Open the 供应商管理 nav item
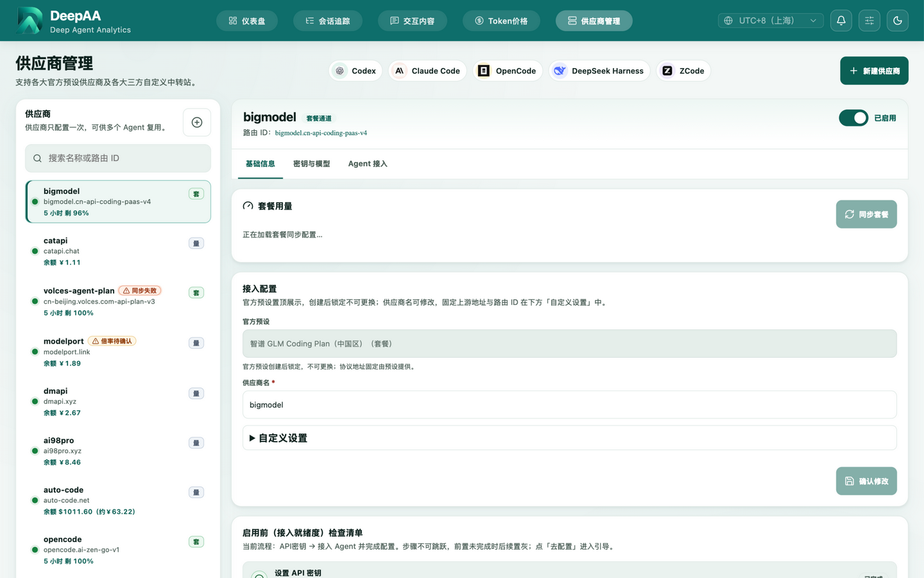Viewport: 924px width, 578px height. [594, 21]
